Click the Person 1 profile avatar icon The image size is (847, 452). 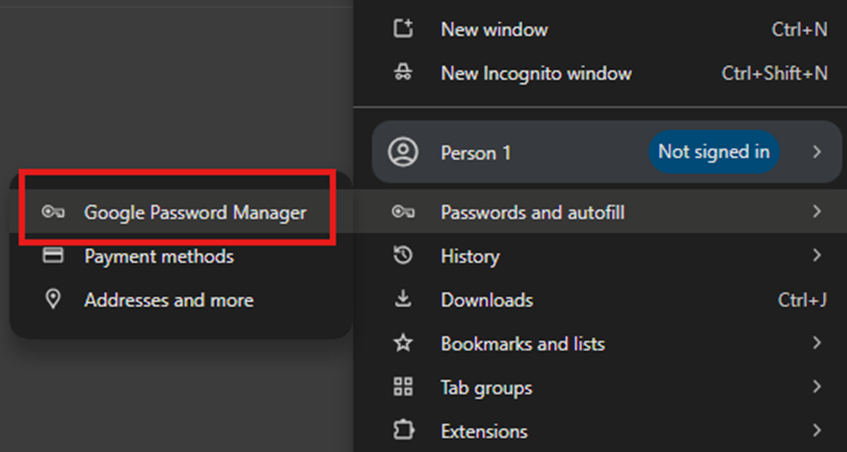[x=403, y=152]
